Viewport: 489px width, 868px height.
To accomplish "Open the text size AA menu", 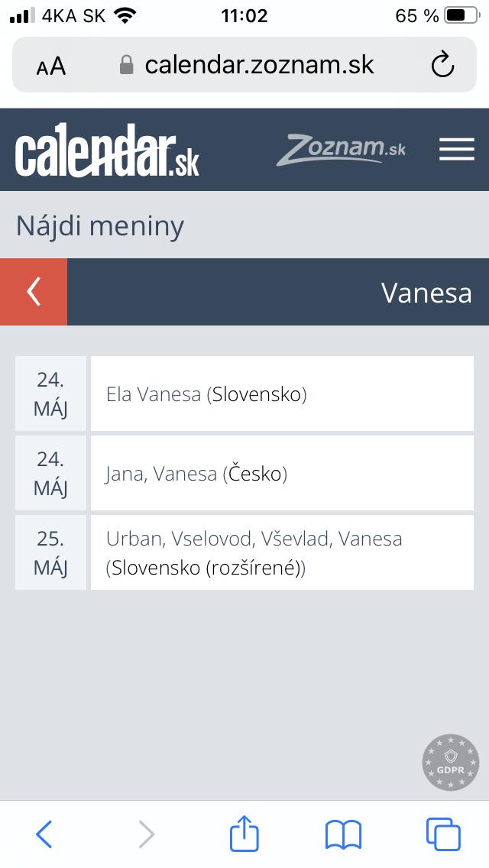I will [51, 66].
